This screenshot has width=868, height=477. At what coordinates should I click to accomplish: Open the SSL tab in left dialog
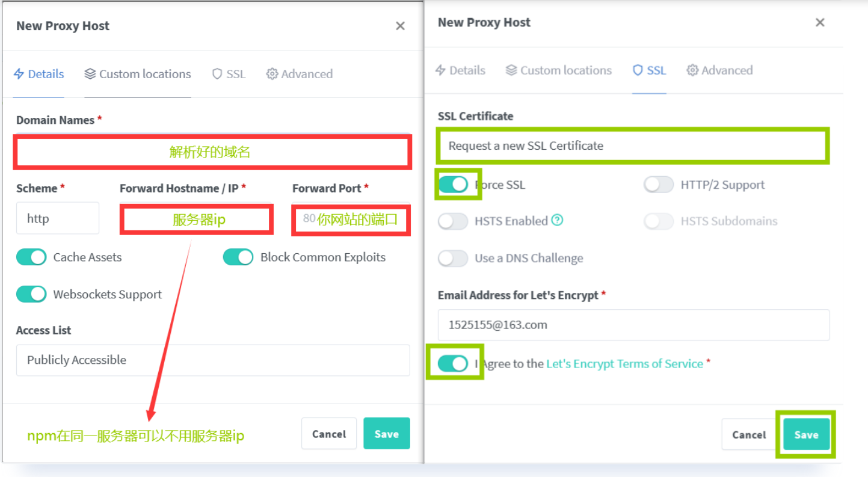(229, 74)
